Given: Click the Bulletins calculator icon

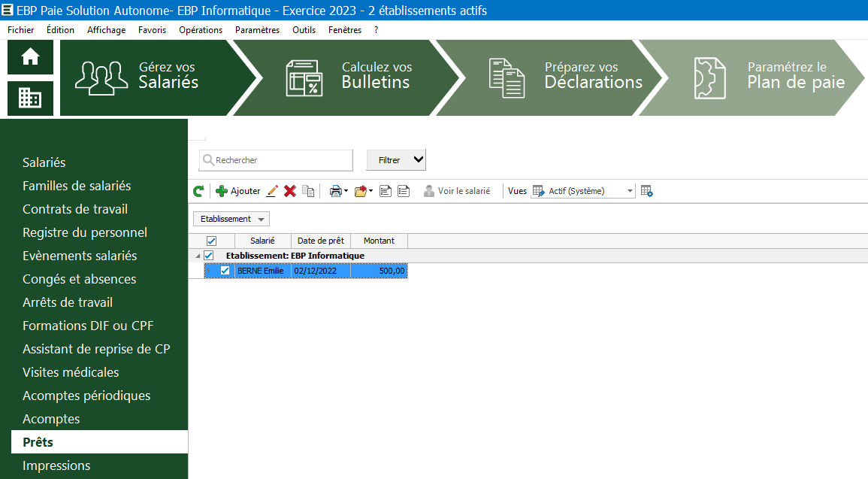Looking at the screenshot, I should (304, 78).
